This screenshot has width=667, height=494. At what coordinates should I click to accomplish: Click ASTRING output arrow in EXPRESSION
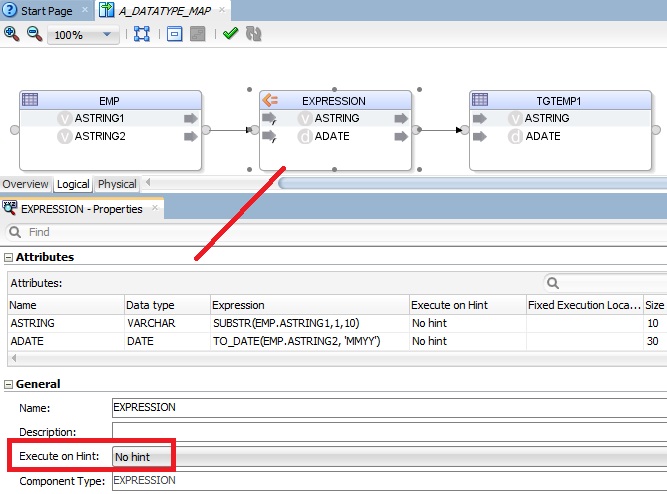(401, 118)
